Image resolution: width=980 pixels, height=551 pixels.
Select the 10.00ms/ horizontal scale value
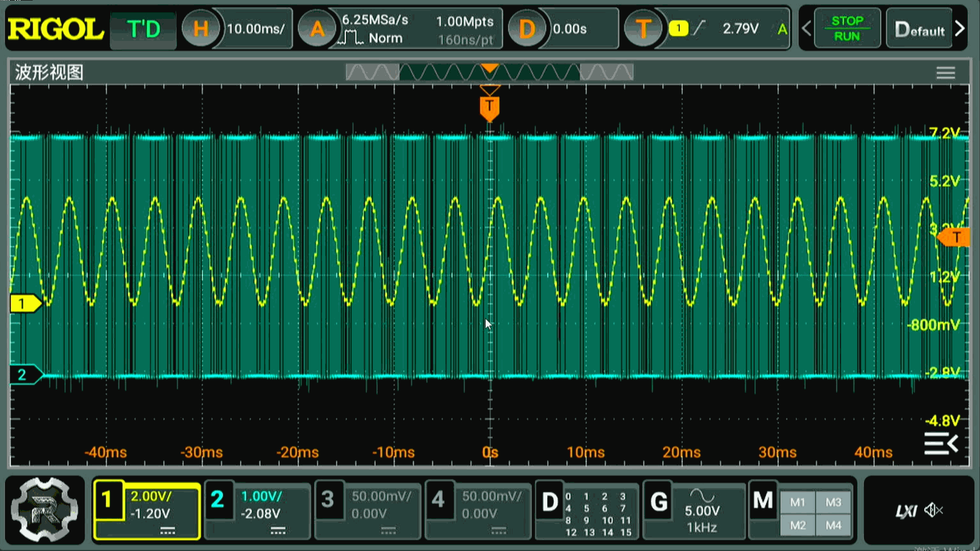(x=255, y=29)
